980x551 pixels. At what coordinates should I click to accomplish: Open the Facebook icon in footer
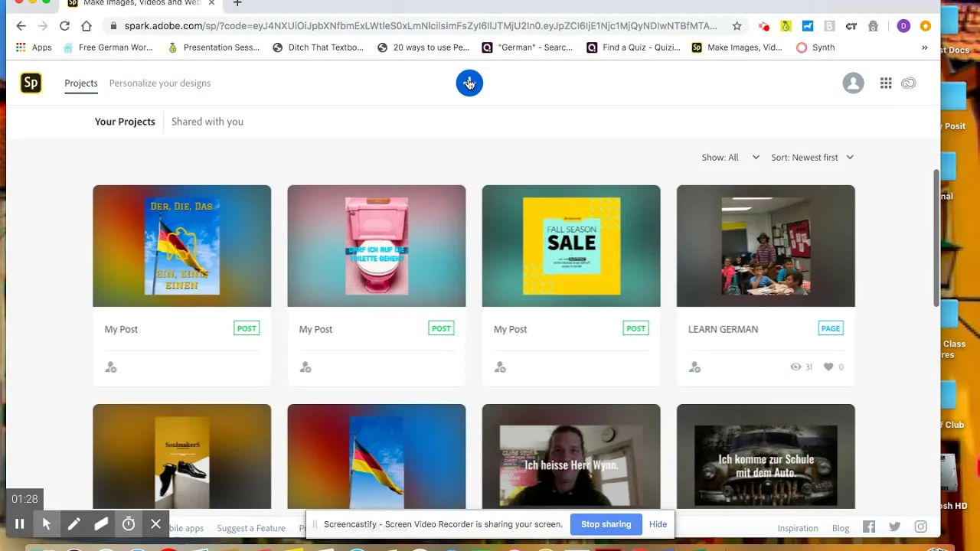(869, 527)
